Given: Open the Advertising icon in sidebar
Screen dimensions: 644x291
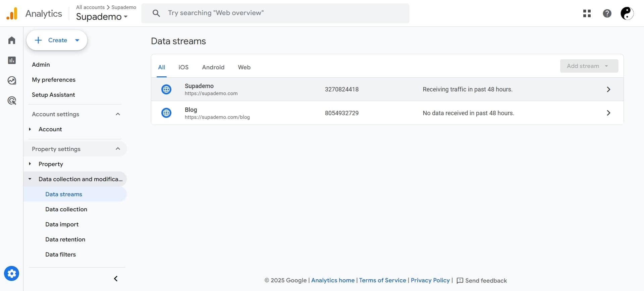Looking at the screenshot, I should tap(12, 100).
